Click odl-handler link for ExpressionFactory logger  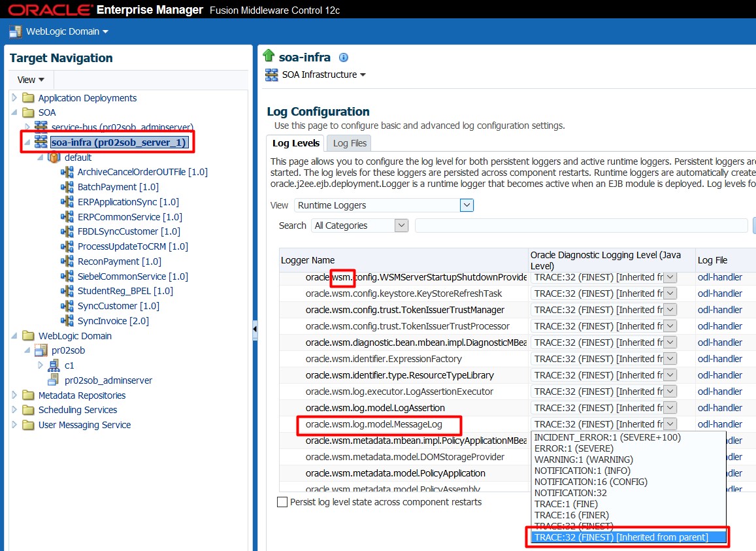pos(720,358)
